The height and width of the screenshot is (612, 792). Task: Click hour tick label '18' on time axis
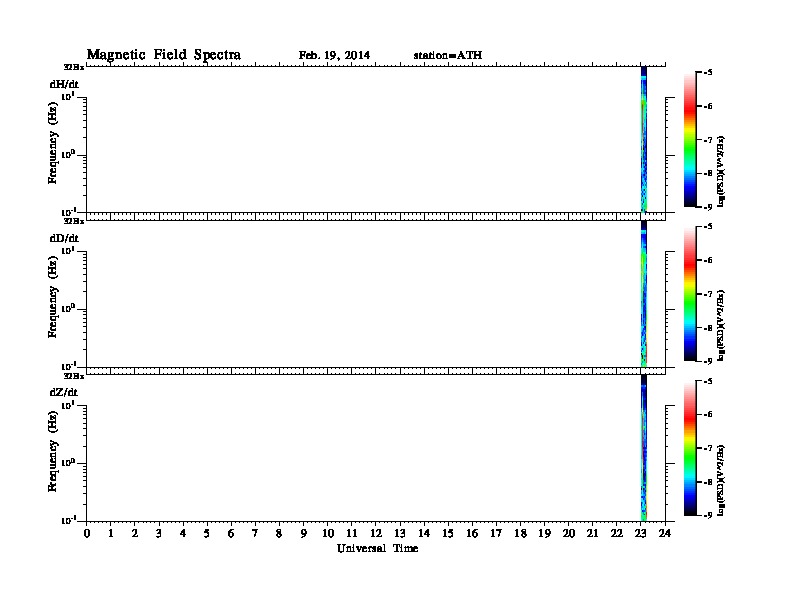tap(520, 533)
